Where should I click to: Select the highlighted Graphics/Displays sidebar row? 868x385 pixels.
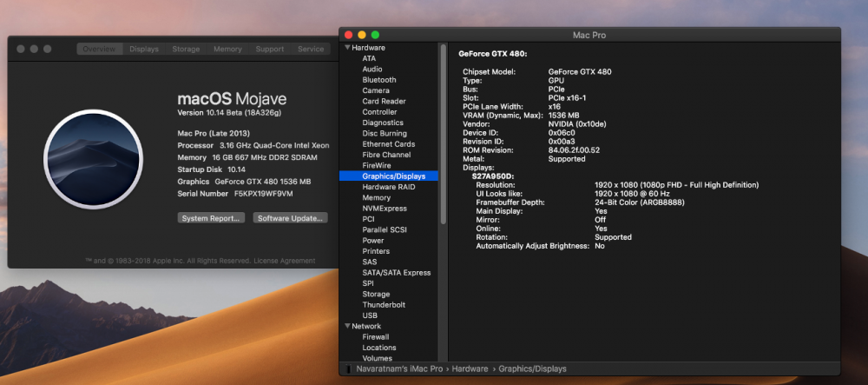point(389,176)
